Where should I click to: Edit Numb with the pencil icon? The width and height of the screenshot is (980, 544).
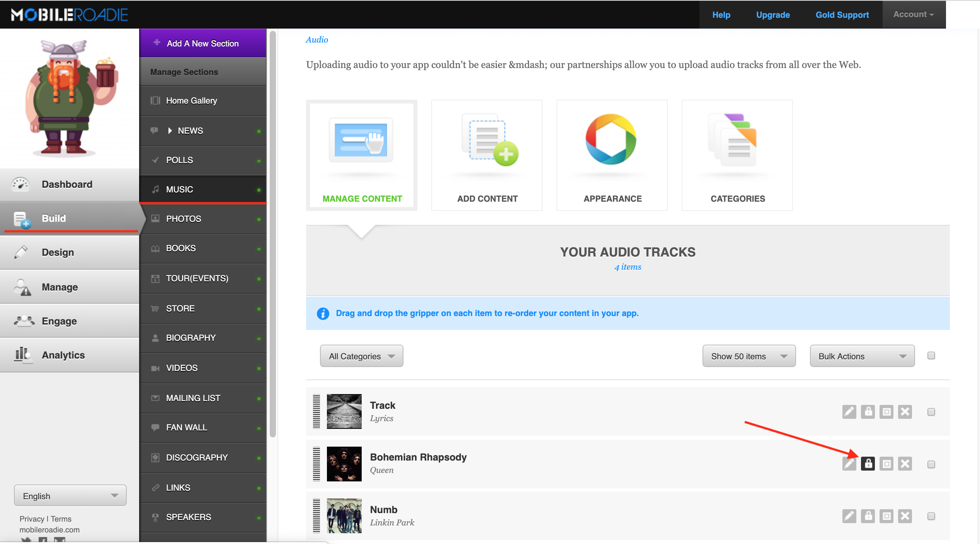coord(849,516)
